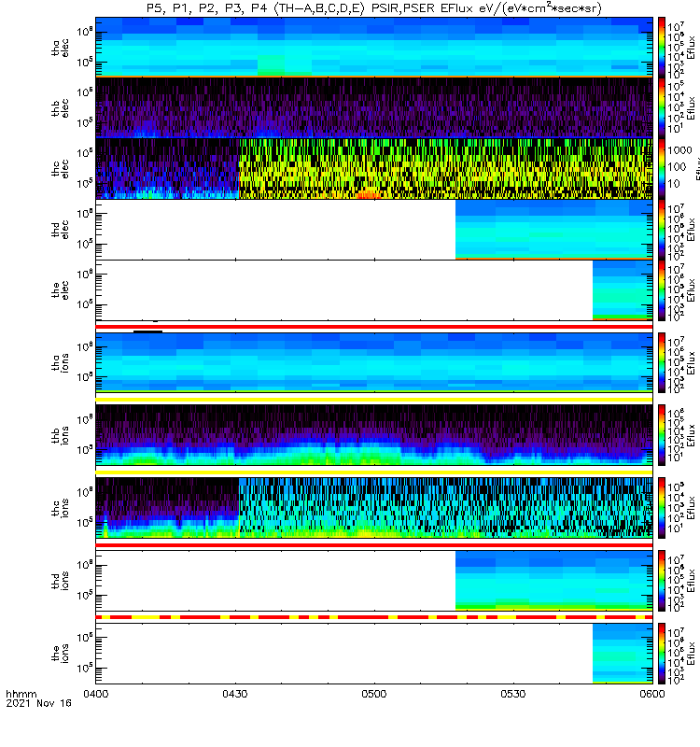
Task: Click the '100' value on thc elec color bar
Action: [x=677, y=167]
